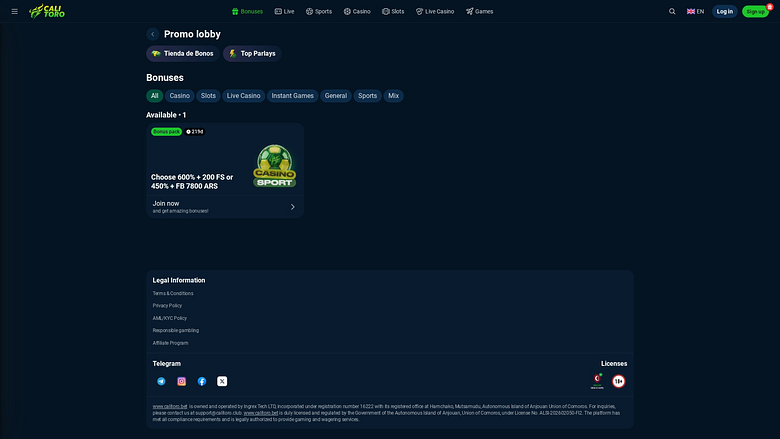The width and height of the screenshot is (780, 439).
Task: Click the Anjouan license seal icon
Action: click(x=597, y=381)
